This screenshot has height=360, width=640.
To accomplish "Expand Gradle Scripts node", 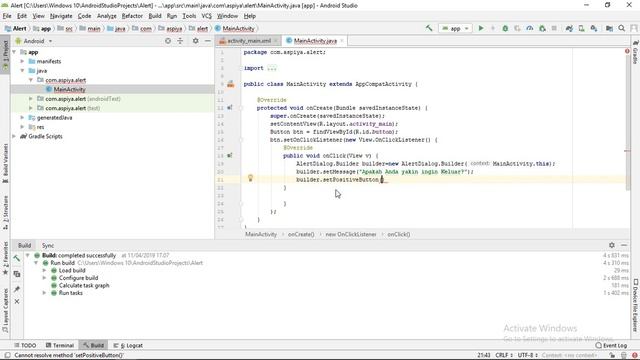I will (14, 136).
